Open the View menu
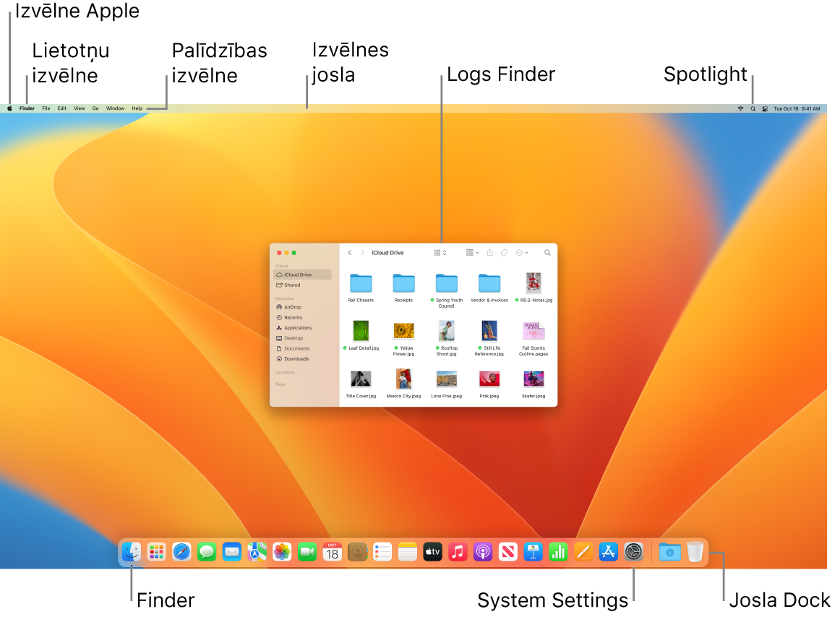The width and height of the screenshot is (840, 617). click(x=80, y=108)
